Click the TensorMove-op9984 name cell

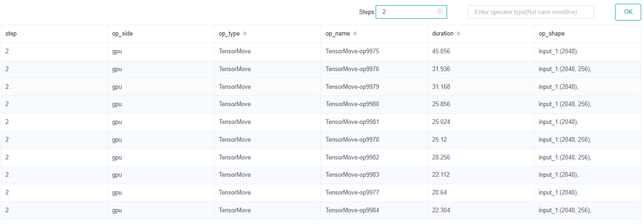[x=352, y=210]
